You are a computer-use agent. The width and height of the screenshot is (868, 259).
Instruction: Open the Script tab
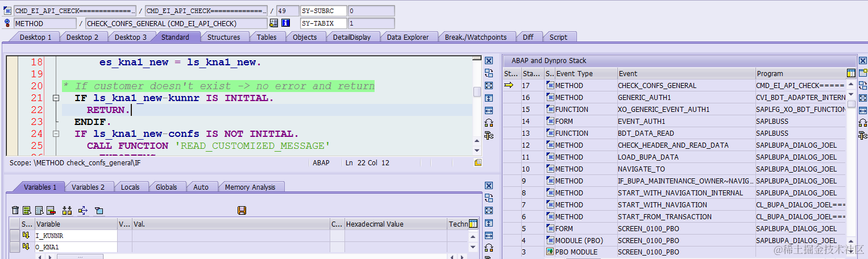(x=558, y=37)
